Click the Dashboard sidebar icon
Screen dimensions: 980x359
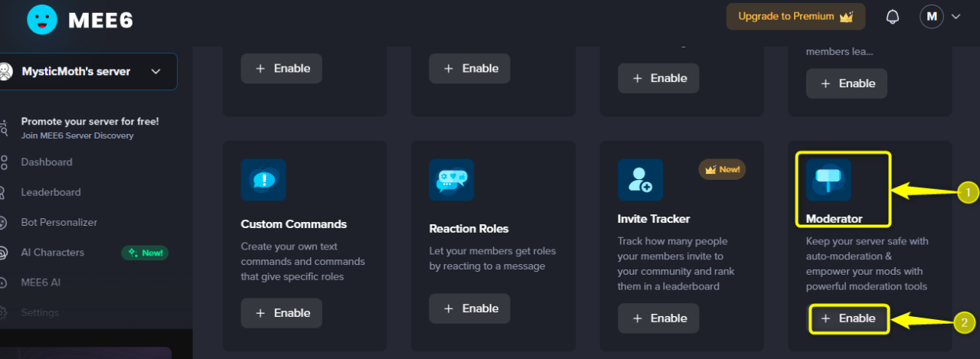tap(3, 162)
